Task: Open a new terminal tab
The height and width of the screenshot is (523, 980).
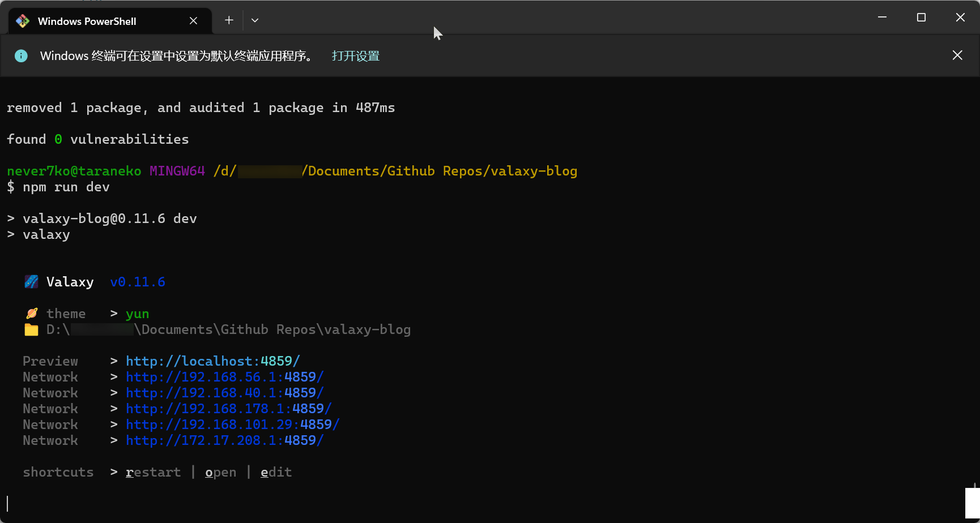Action: pos(229,20)
